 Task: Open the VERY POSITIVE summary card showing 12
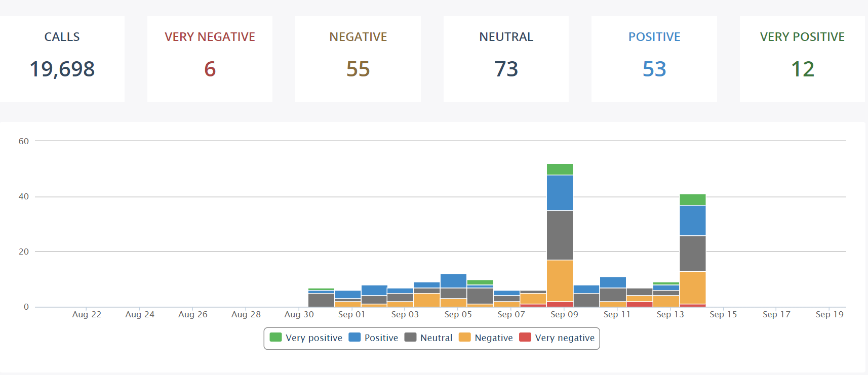tap(802, 58)
